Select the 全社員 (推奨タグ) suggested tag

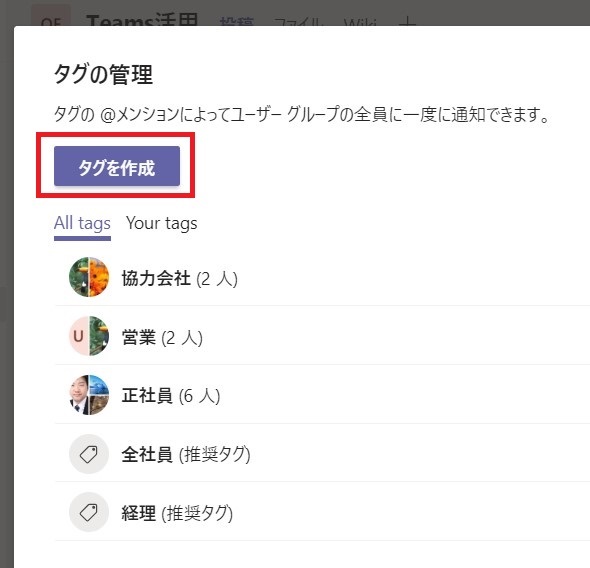[186, 454]
